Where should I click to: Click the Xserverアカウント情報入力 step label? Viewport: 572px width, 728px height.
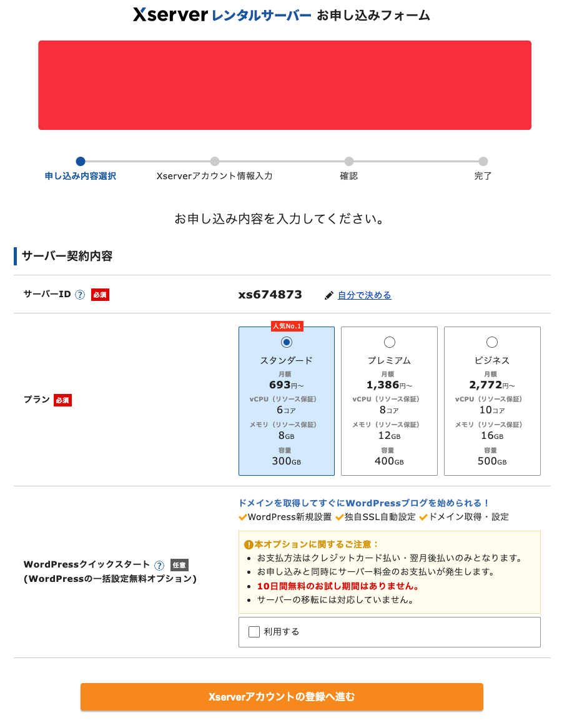click(215, 176)
